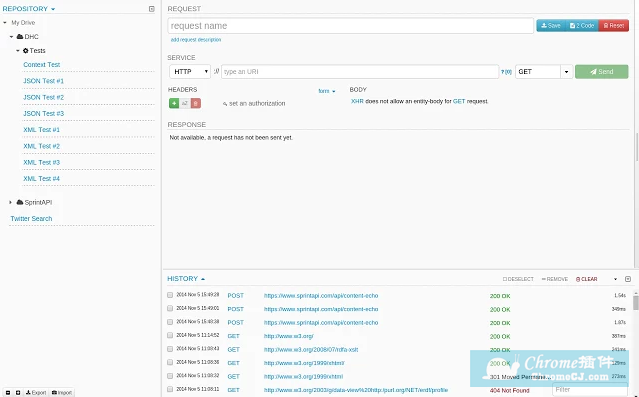Collapse the My Drive tree node
The image size is (639, 397).
pyautogui.click(x=5, y=22)
